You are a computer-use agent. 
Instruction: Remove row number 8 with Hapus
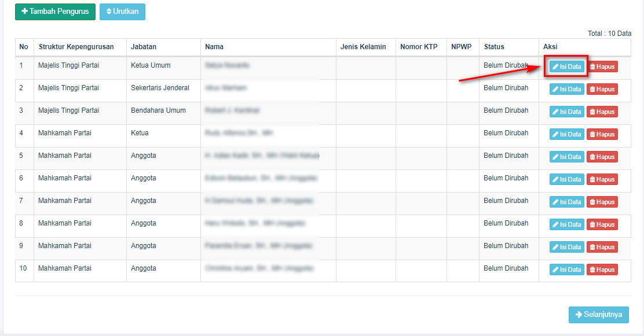(x=602, y=224)
